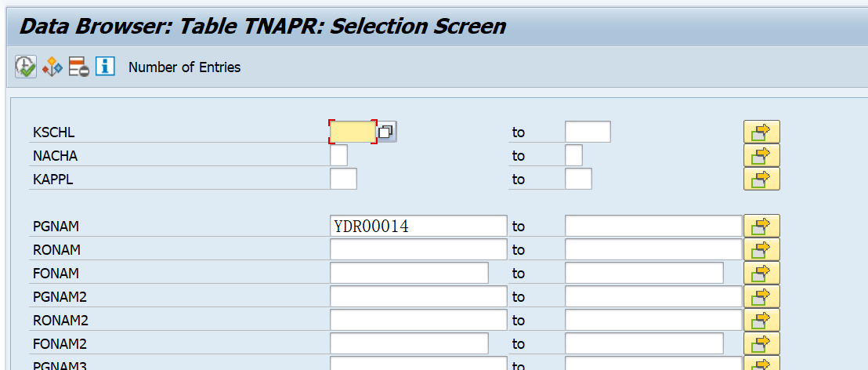Click the RONAM field label
This screenshot has height=370, width=868.
tap(56, 250)
